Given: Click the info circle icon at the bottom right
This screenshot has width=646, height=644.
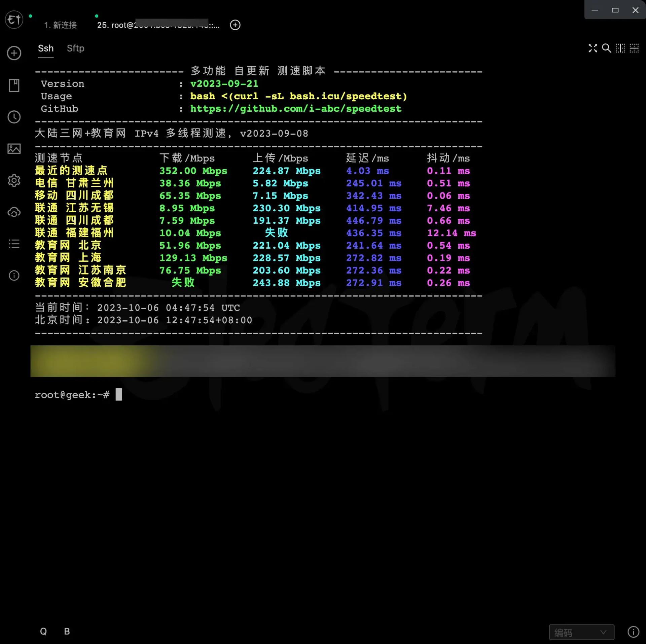Looking at the screenshot, I should 633,632.
